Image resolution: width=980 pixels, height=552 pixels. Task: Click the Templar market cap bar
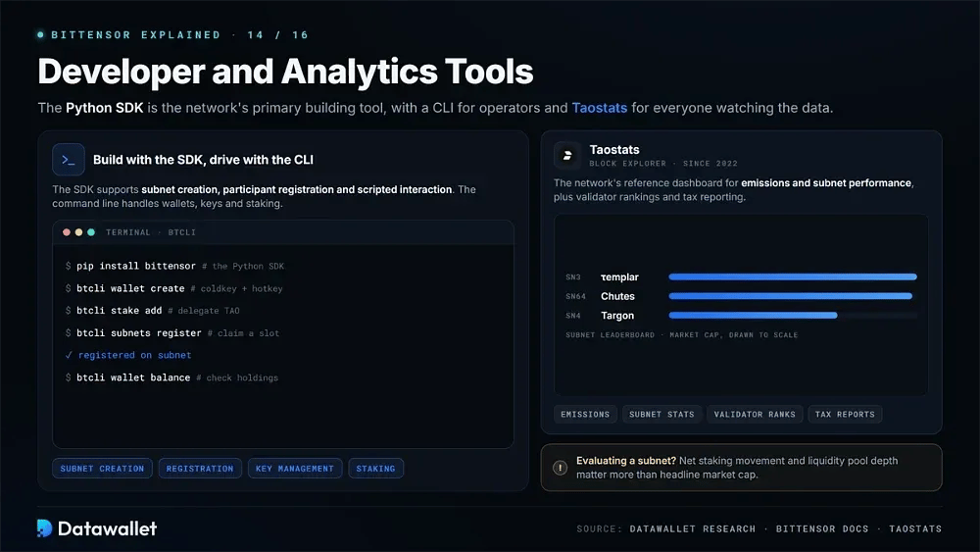(793, 276)
